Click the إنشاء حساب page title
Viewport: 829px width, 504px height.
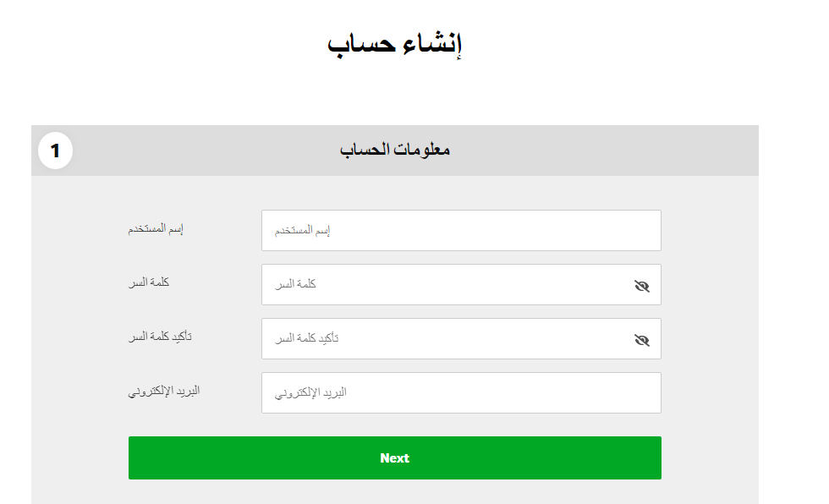[x=394, y=44]
